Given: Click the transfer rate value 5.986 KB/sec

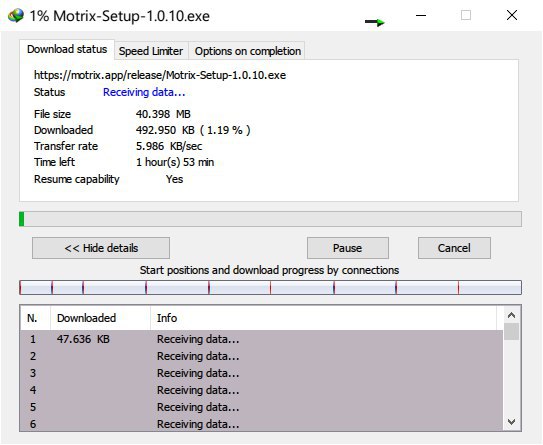Looking at the screenshot, I should point(169,146).
